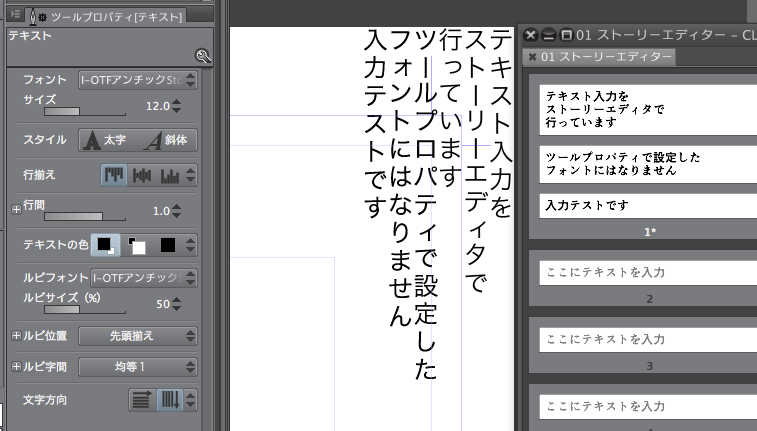Open the ルビ位置 先頭揃え dropdown
757x431 pixels.
[138, 336]
